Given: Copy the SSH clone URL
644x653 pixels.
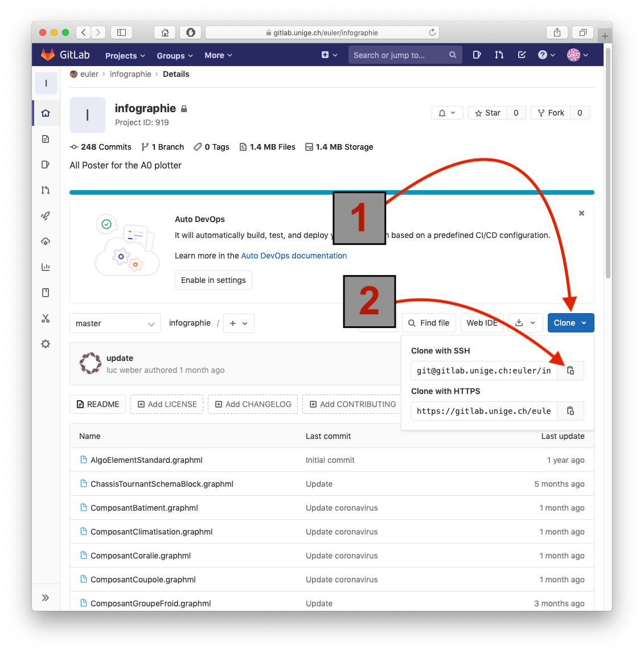Looking at the screenshot, I should (571, 371).
